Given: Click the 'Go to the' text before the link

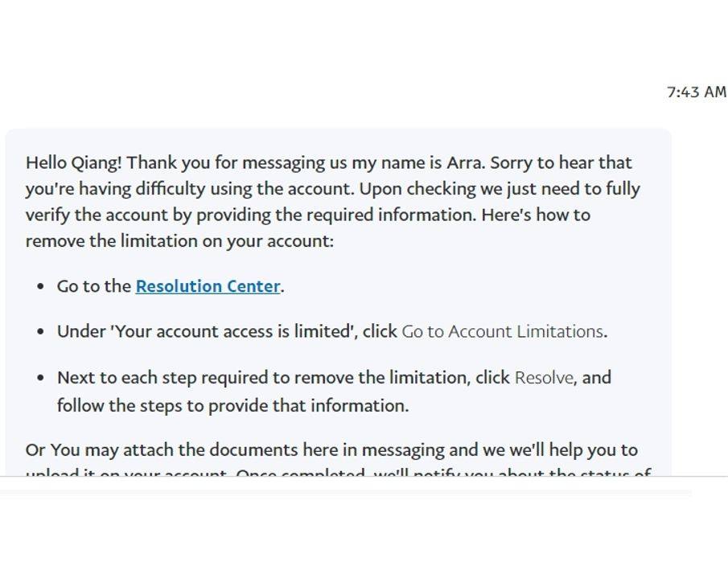Looking at the screenshot, I should tap(94, 286).
